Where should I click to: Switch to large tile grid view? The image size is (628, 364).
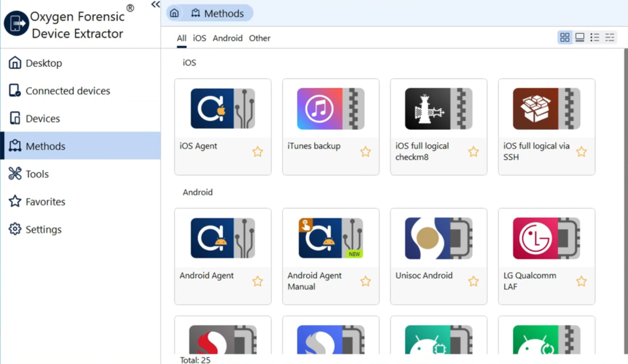coord(565,38)
